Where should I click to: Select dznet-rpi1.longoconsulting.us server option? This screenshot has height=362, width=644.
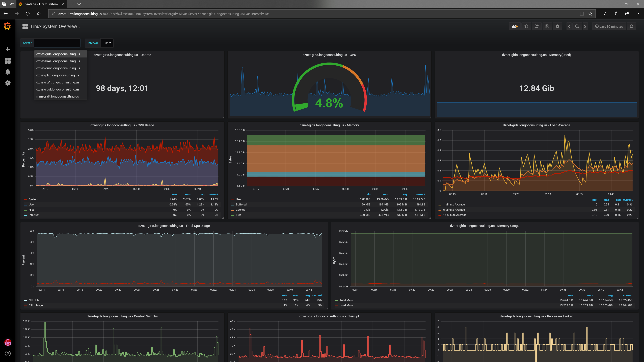coord(61,82)
